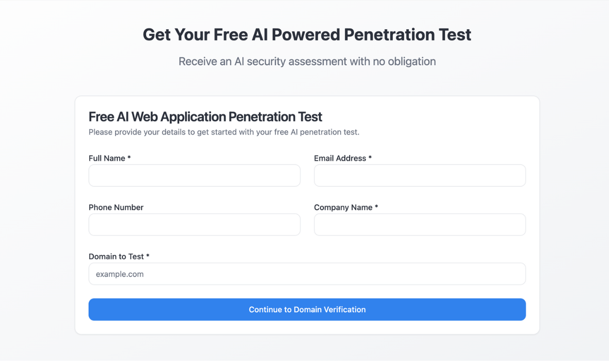Click the Full Name field label
Viewport: 609px width, 364px height.
coord(107,159)
